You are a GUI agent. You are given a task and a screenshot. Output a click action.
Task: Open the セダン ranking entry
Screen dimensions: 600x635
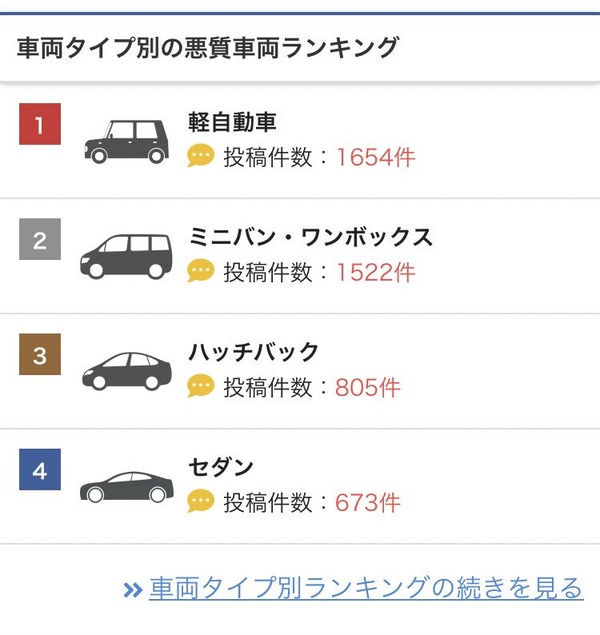click(221, 467)
